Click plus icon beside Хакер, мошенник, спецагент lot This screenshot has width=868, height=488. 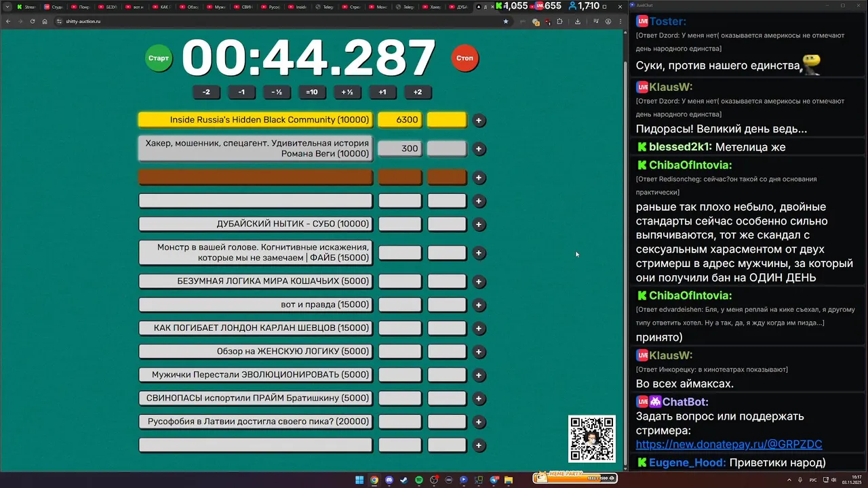[479, 149]
